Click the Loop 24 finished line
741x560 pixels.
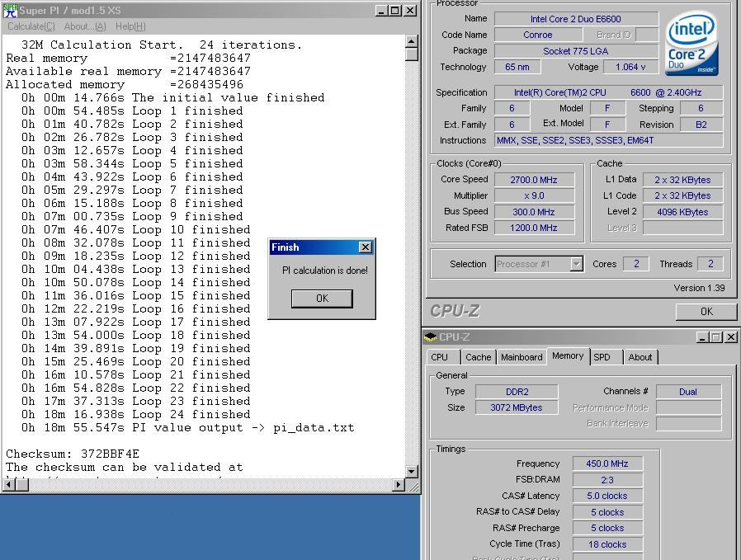[135, 415]
